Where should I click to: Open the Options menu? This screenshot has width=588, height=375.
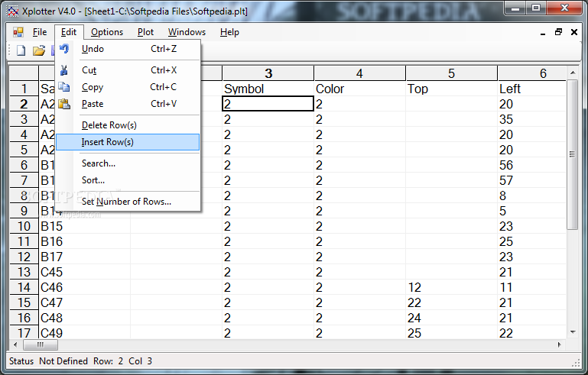tap(107, 32)
